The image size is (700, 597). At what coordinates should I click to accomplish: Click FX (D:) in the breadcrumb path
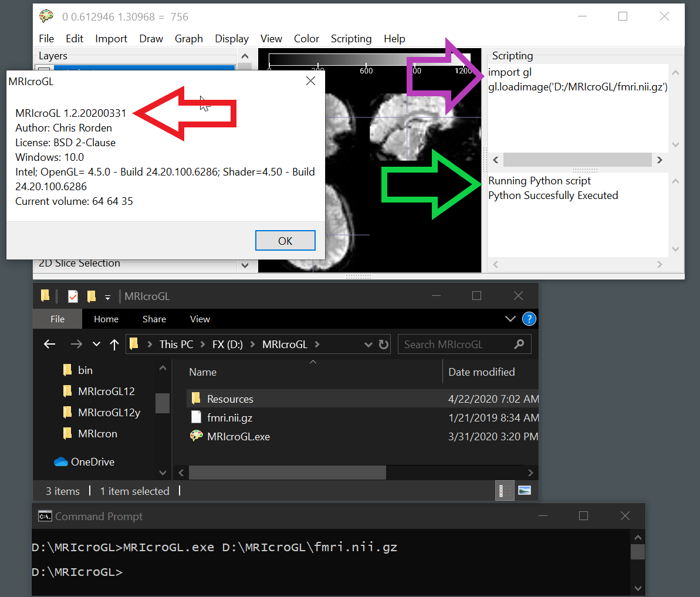pos(227,345)
